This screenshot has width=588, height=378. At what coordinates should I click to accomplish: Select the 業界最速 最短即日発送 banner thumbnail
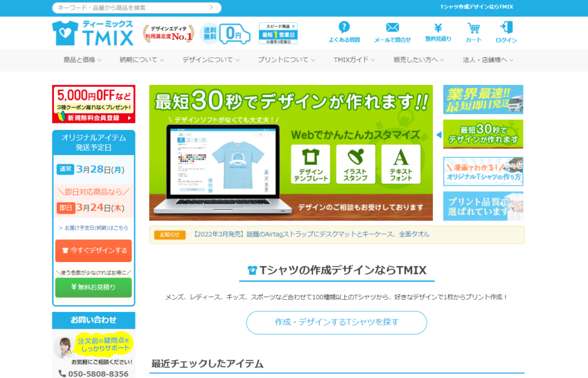click(483, 100)
